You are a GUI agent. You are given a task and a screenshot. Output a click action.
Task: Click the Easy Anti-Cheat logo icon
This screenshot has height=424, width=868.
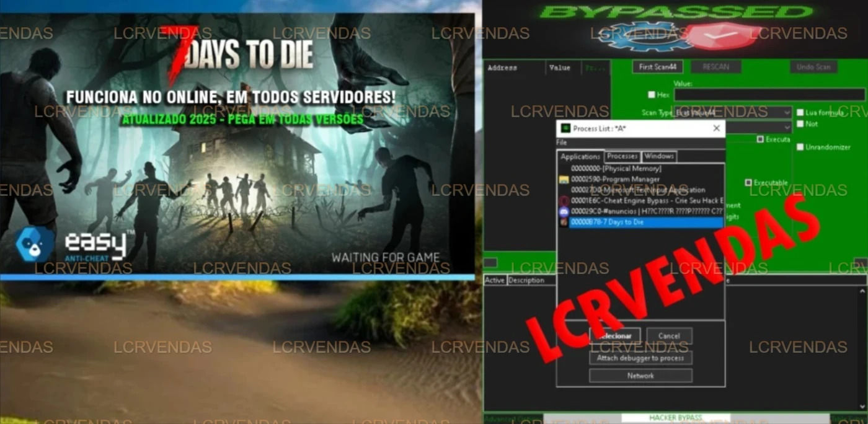coord(35,244)
